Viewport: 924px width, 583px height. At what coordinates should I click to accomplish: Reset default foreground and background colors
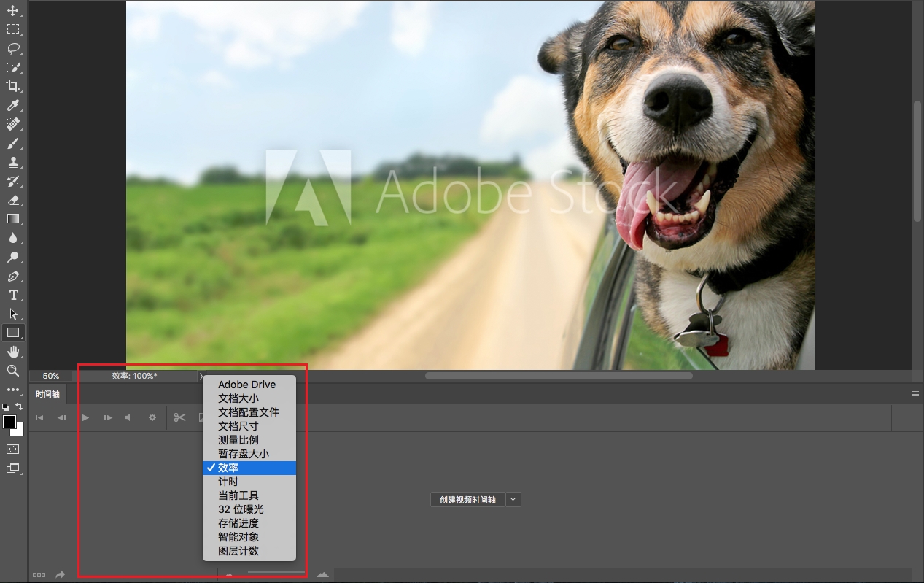[x=6, y=406]
